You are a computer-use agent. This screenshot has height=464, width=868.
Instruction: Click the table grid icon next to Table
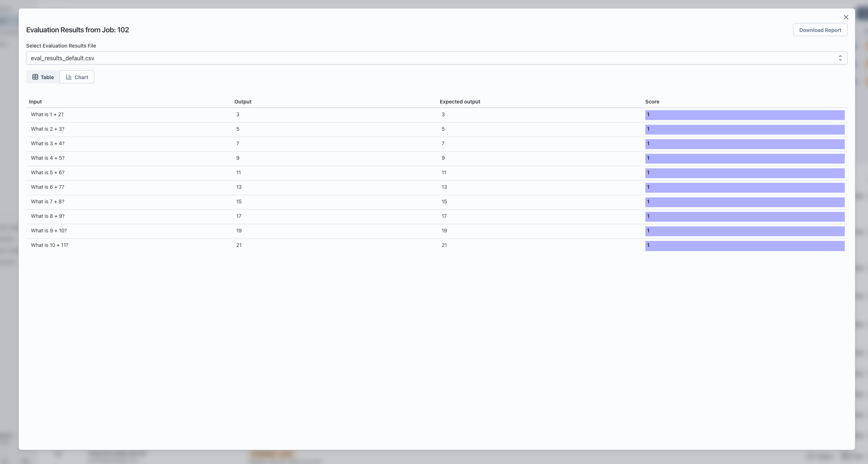(36, 77)
